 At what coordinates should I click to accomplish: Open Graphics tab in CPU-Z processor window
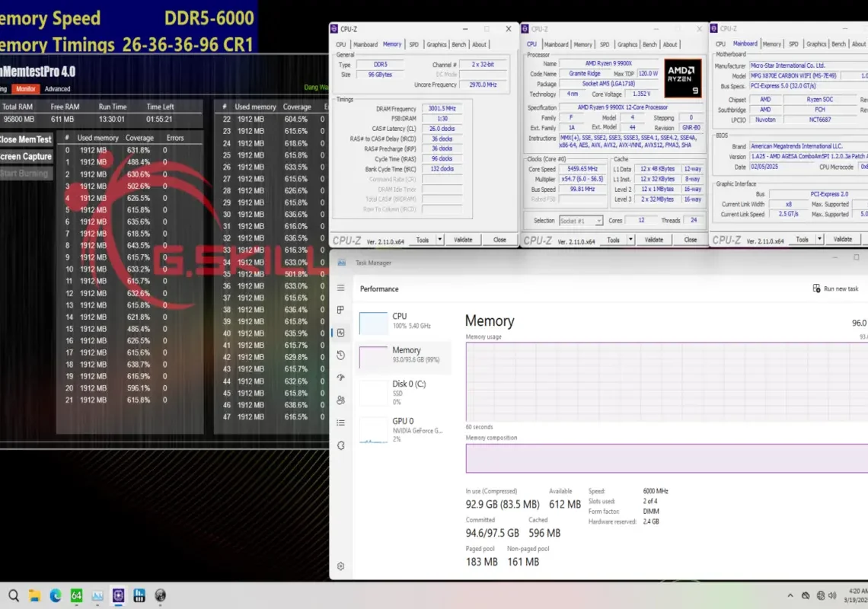point(627,44)
